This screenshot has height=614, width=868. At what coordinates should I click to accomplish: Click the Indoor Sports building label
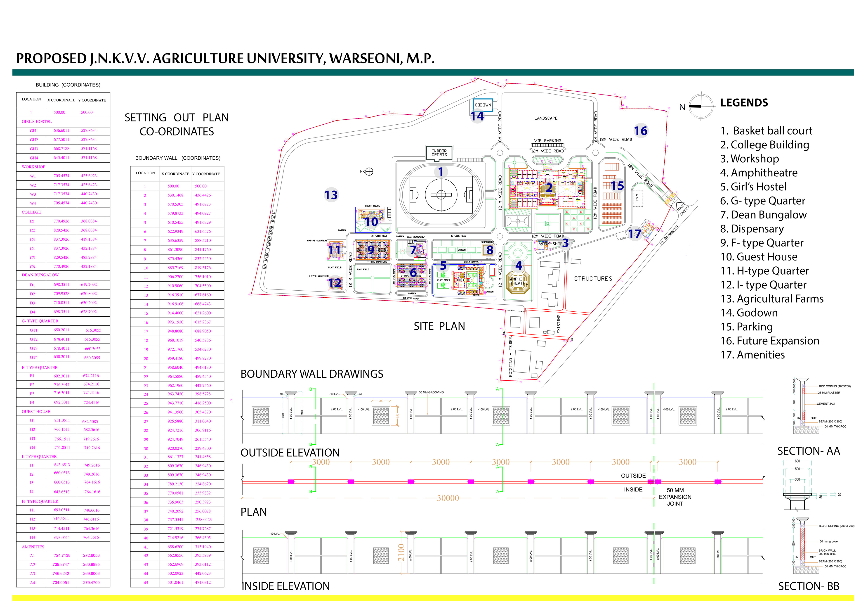click(439, 153)
